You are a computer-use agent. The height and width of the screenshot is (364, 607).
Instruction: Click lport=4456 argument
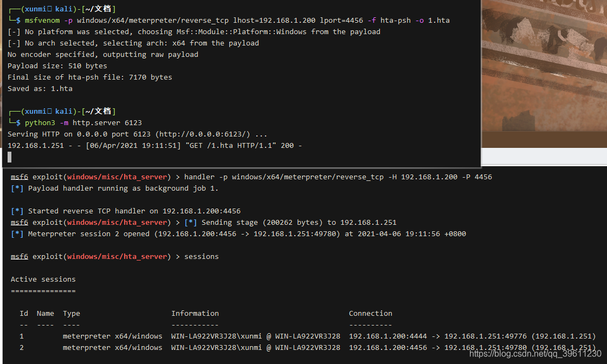[341, 21]
